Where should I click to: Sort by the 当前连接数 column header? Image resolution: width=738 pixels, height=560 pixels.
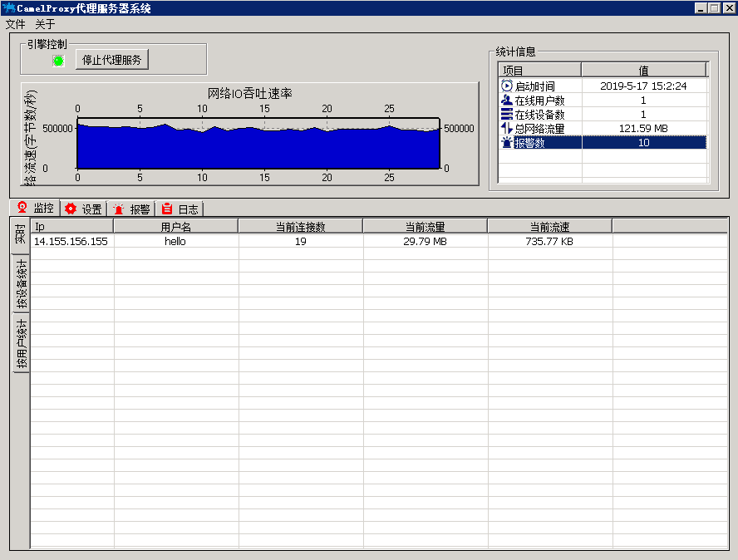pyautogui.click(x=301, y=226)
